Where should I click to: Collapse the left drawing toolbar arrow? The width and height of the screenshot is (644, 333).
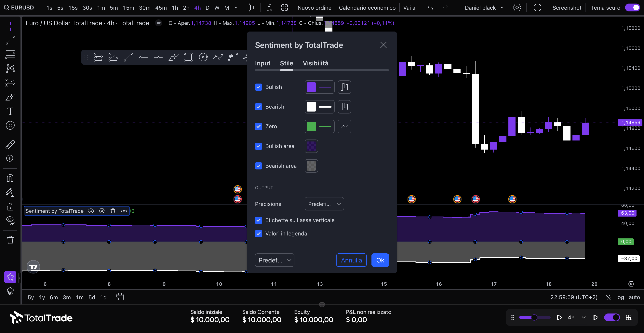pyautogui.click(x=20, y=278)
